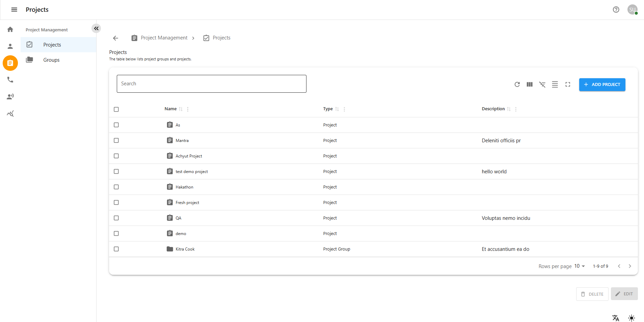This screenshot has height=322, width=644.
Task: Tick the select-all header checkbox
Action: 116,109
